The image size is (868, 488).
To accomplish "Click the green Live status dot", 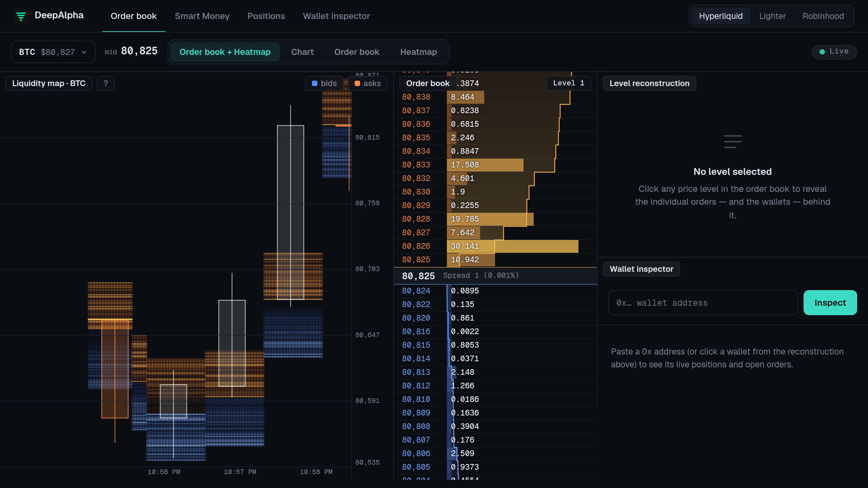I will 822,52.
